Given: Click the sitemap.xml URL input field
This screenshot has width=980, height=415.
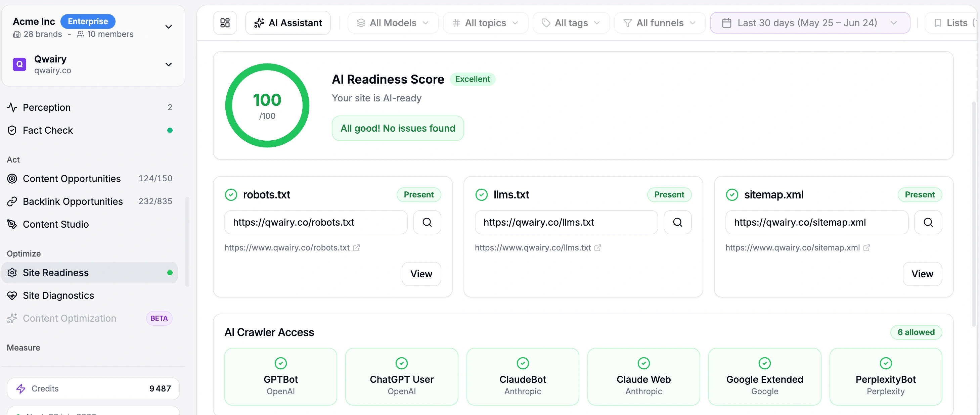Looking at the screenshot, I should point(816,222).
